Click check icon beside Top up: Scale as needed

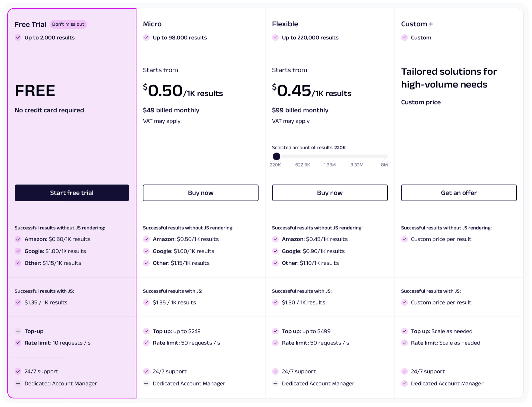(x=404, y=331)
